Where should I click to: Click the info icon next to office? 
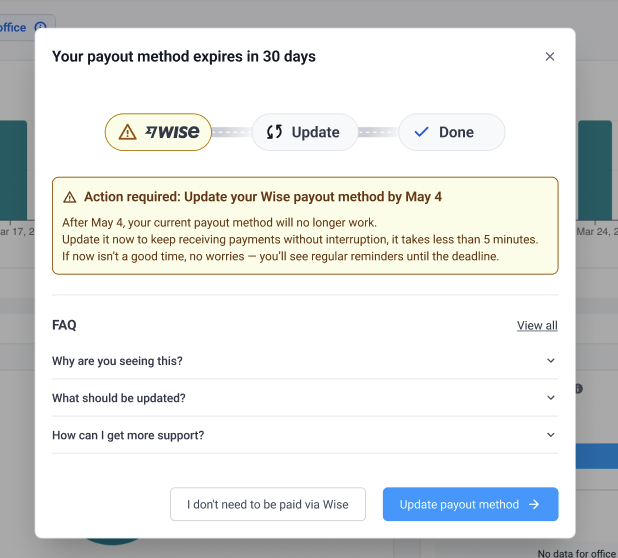[40, 27]
